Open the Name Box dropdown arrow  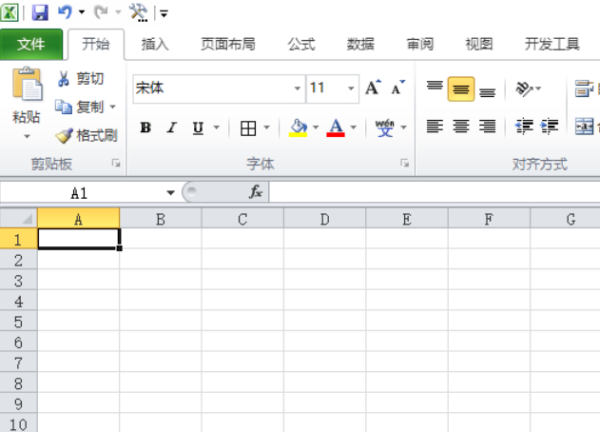171,193
